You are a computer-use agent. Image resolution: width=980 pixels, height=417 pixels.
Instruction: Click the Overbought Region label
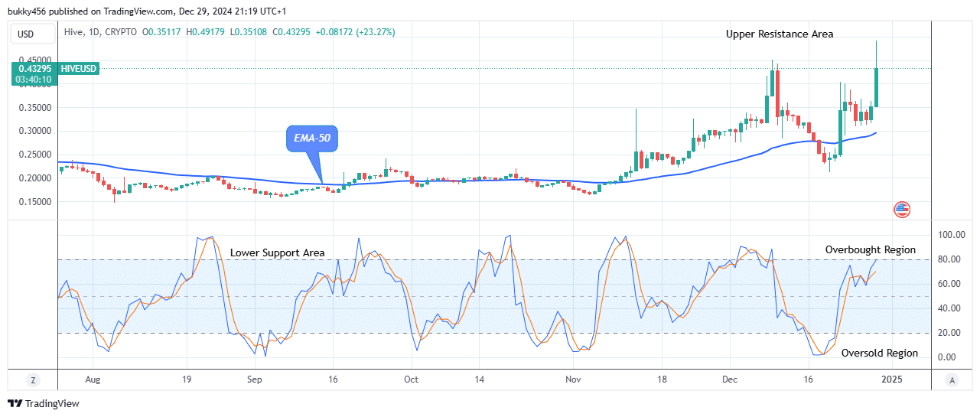click(870, 249)
